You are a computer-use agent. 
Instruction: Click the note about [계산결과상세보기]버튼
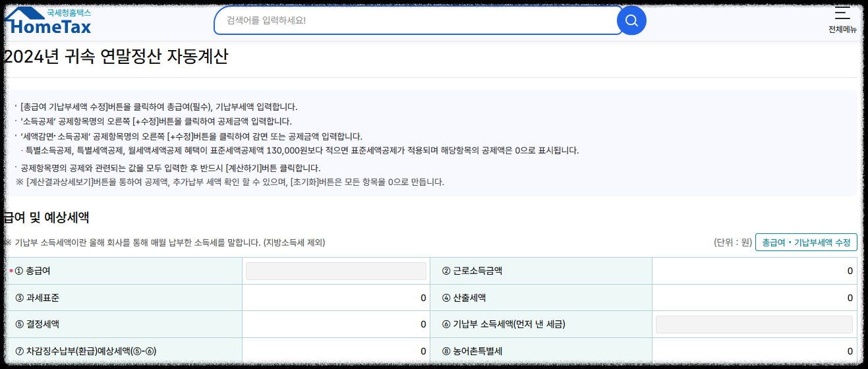coord(229,182)
